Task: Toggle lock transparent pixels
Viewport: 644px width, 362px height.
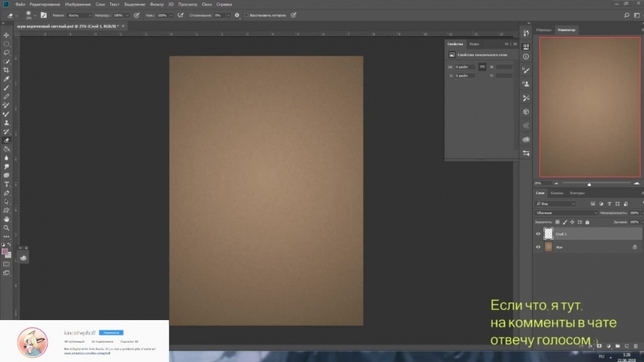Action: 557,222
